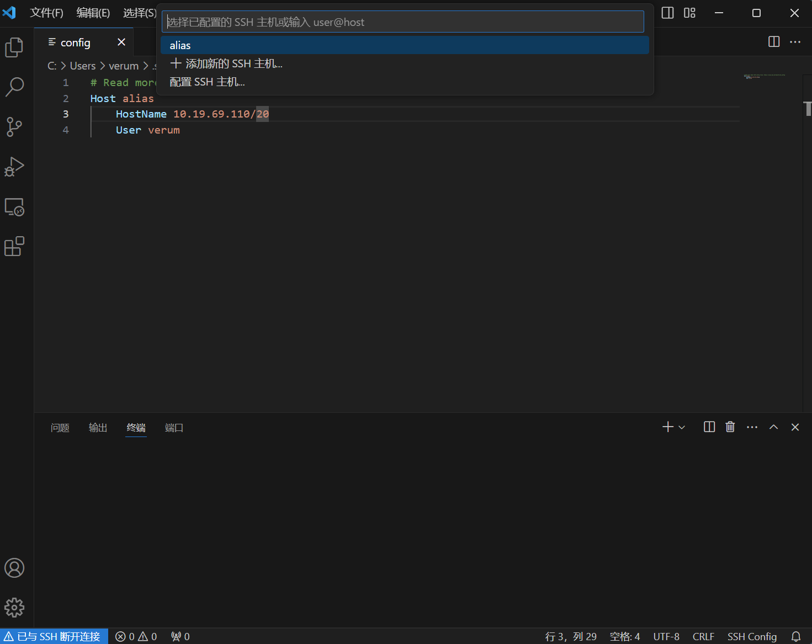The height and width of the screenshot is (644, 812).
Task: Expand the new terminal profile dropdown
Action: click(x=682, y=427)
